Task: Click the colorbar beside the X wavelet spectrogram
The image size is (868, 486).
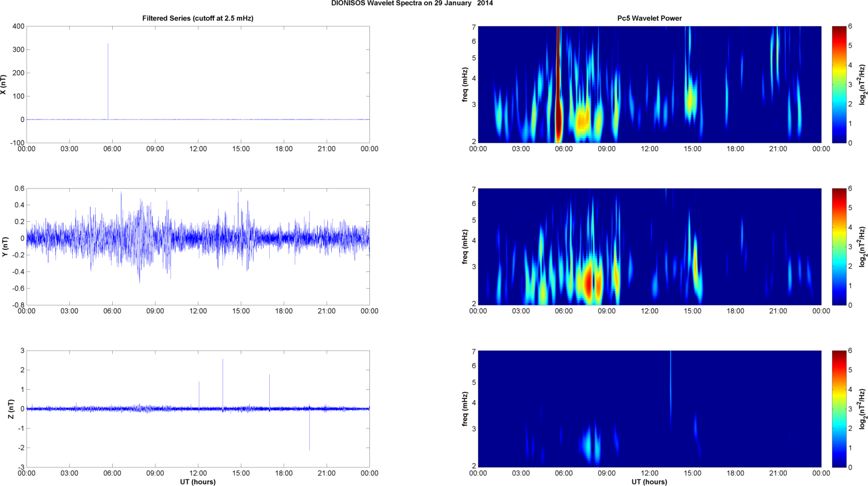Action: coord(839,84)
